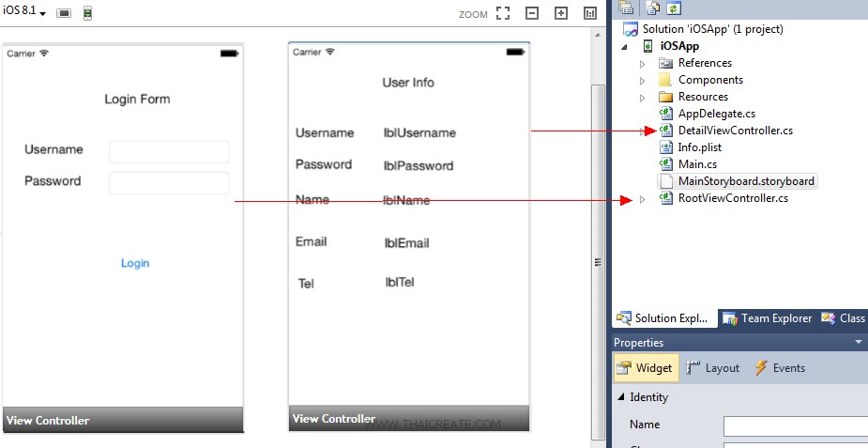
Task: Select the lblUsername label
Action: [x=419, y=133]
